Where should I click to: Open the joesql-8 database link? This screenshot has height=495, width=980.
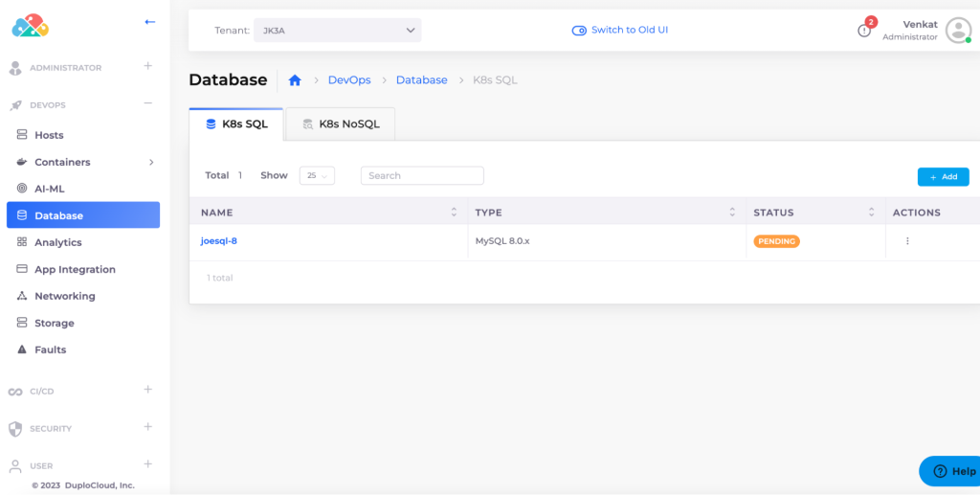[219, 241]
